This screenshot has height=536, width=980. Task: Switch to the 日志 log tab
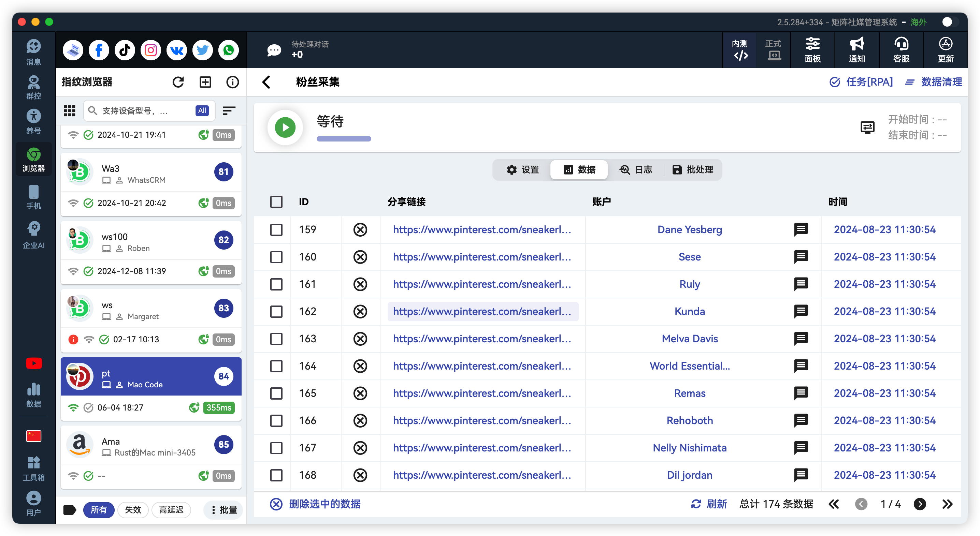(636, 170)
